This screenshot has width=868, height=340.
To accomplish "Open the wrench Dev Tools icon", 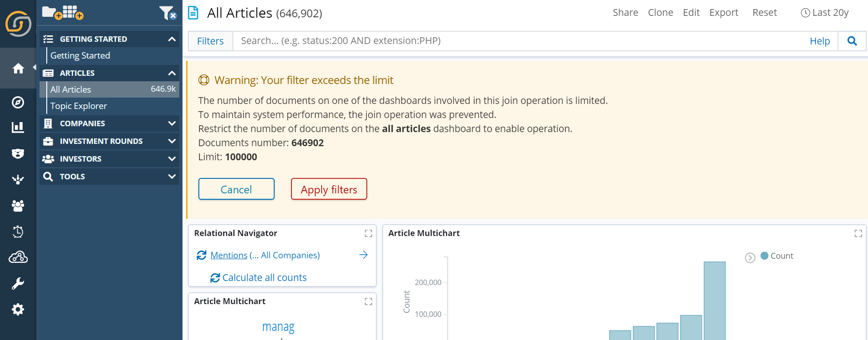I will tap(18, 284).
